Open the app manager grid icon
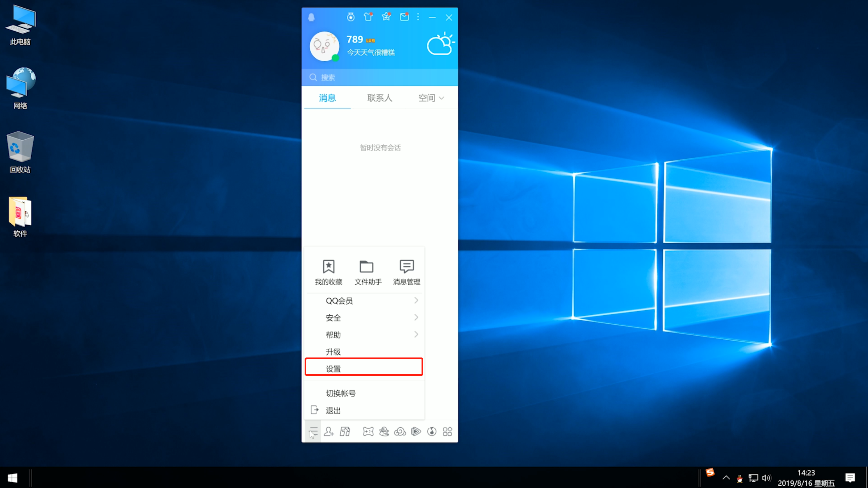Viewport: 868px width, 488px height. pos(447,431)
